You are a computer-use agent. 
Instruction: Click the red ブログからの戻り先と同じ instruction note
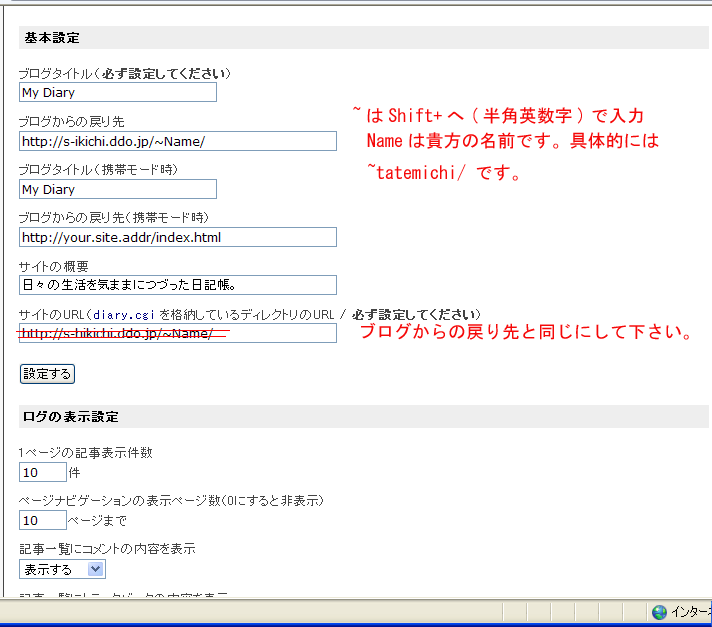click(526, 333)
